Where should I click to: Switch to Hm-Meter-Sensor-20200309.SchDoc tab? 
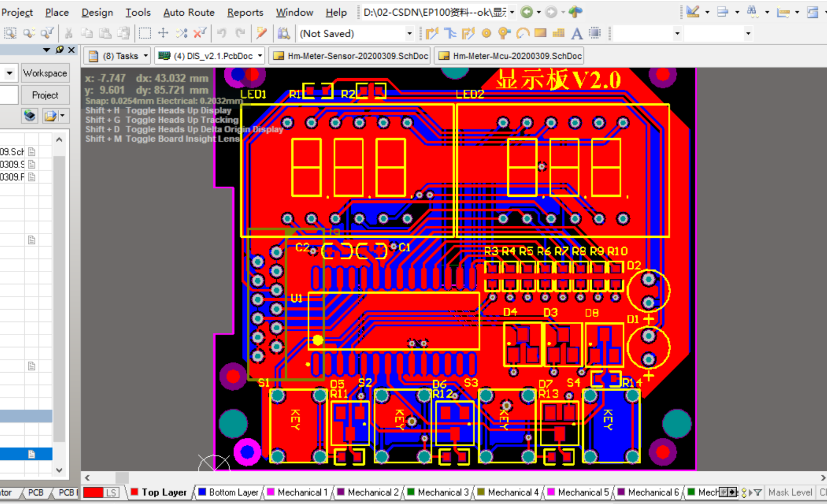click(350, 56)
